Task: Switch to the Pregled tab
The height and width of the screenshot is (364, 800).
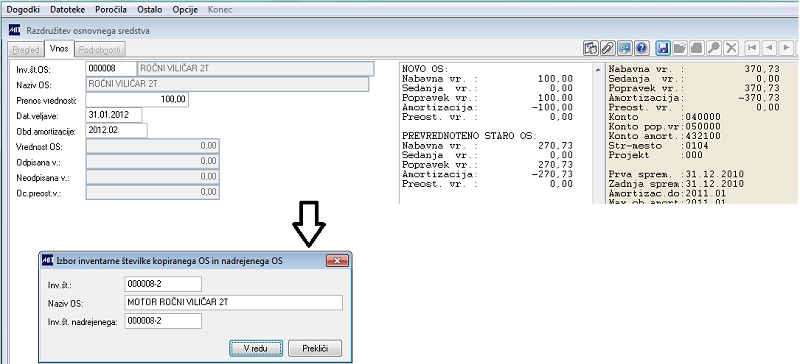Action: click(26, 50)
